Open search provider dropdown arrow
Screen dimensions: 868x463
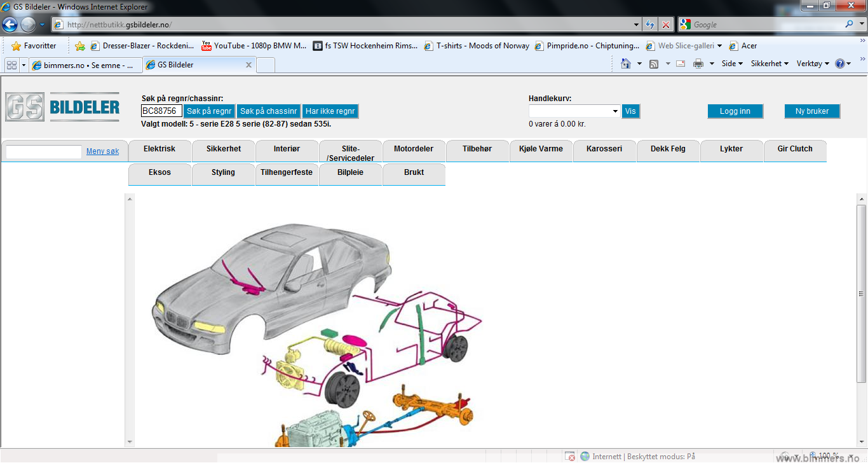pos(862,24)
